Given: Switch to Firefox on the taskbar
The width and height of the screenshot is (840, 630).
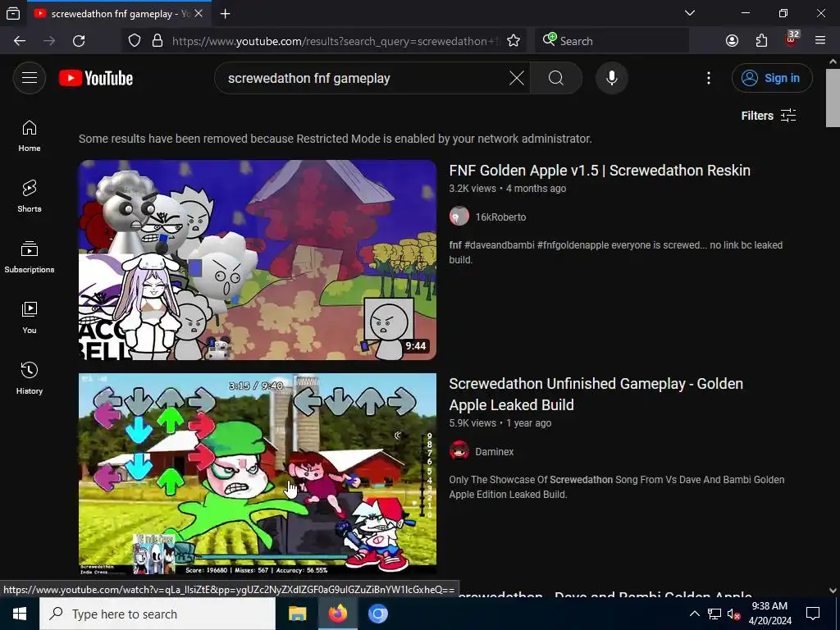Looking at the screenshot, I should 337,614.
